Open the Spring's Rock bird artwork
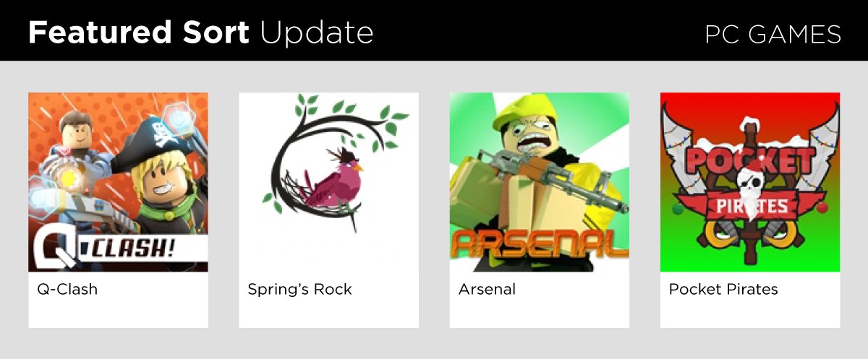Image resolution: width=868 pixels, height=359 pixels. (x=329, y=182)
